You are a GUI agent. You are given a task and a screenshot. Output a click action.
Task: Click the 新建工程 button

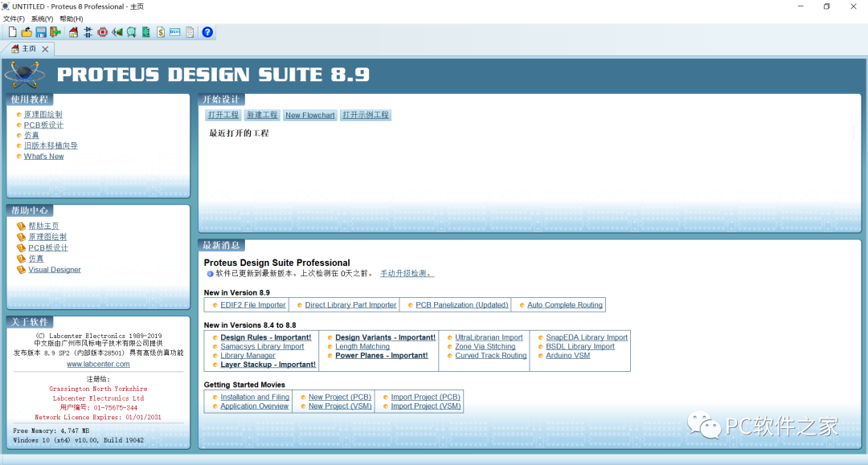(262, 115)
